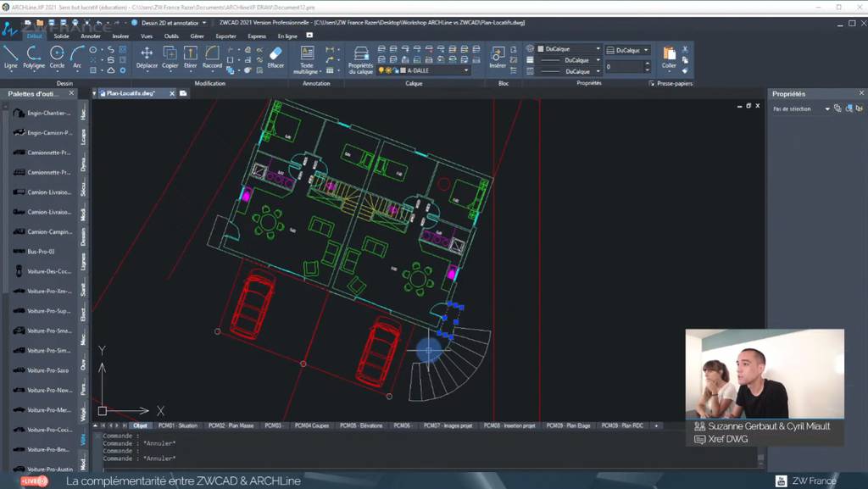Select the Polyligne tool
868x489 pixels.
click(34, 57)
